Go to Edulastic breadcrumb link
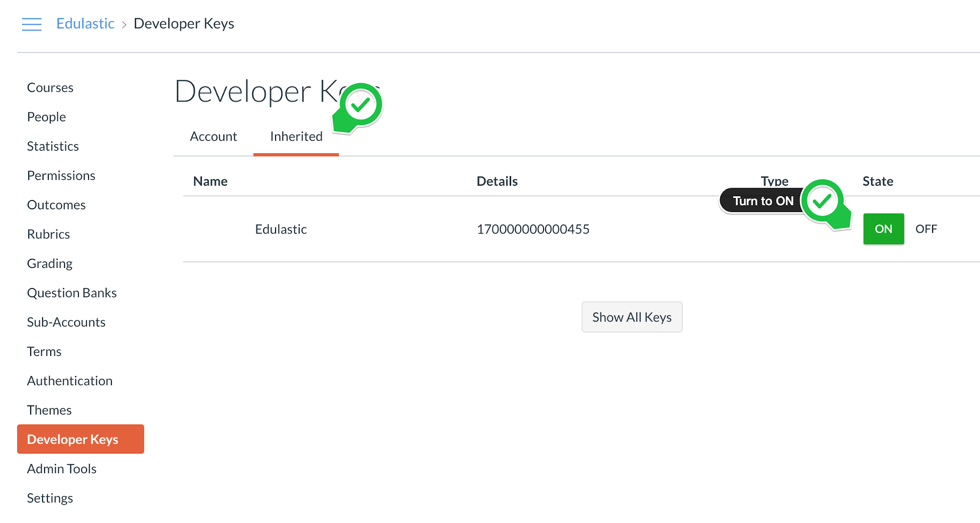The image size is (980, 523). 85,23
